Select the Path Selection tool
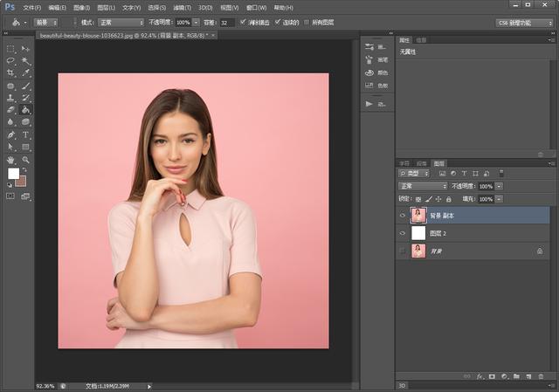Screen dimensions: 559x392 [x=10, y=147]
